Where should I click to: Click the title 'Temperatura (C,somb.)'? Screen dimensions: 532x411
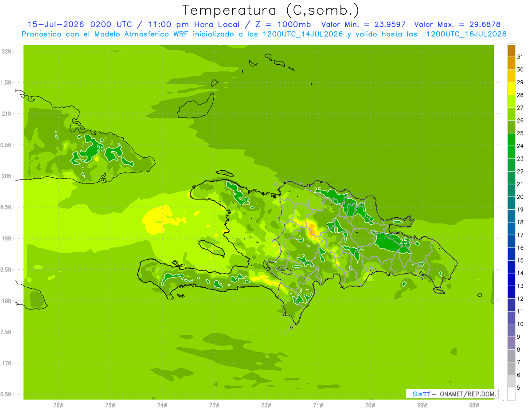click(x=270, y=10)
